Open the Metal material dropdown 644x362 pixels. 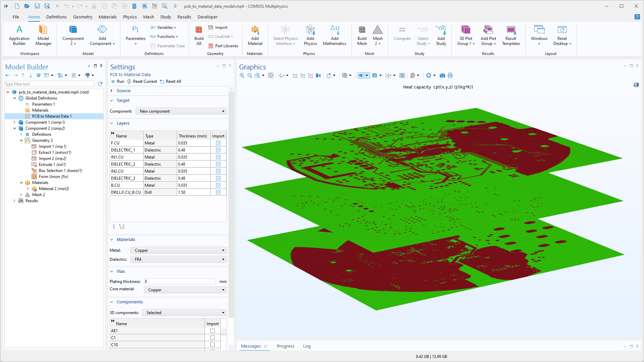point(178,250)
